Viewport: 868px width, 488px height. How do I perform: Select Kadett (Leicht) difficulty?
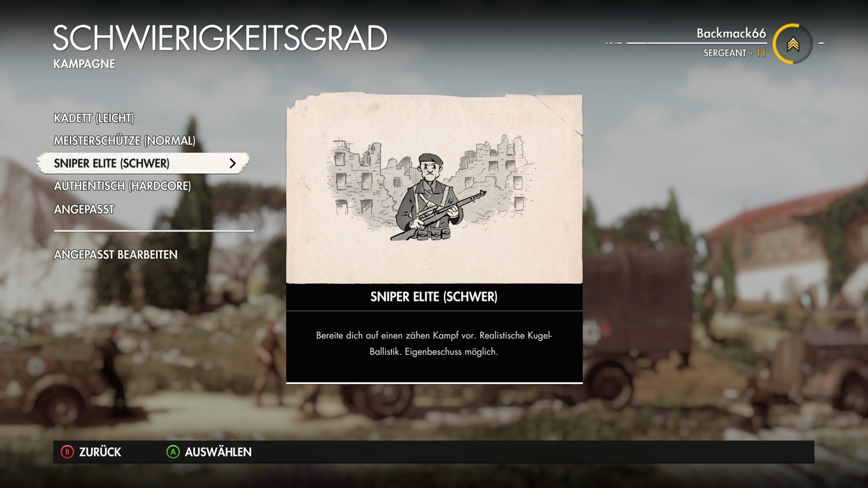pos(94,118)
